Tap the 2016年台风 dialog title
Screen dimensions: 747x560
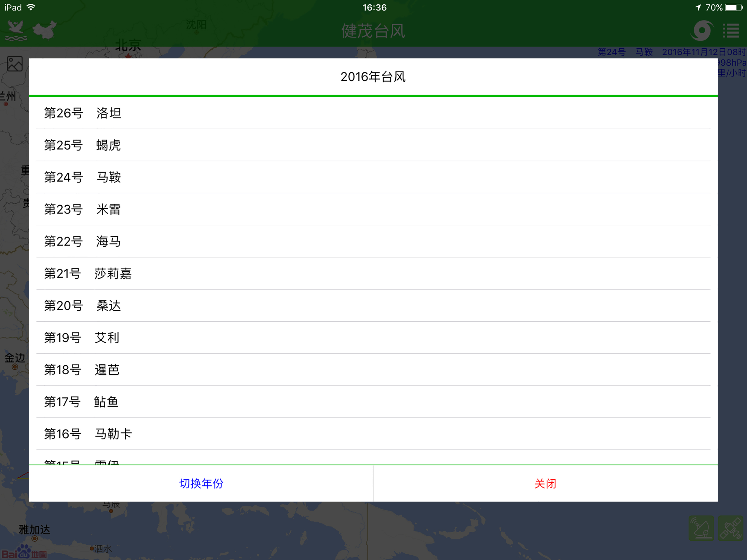coord(373,77)
